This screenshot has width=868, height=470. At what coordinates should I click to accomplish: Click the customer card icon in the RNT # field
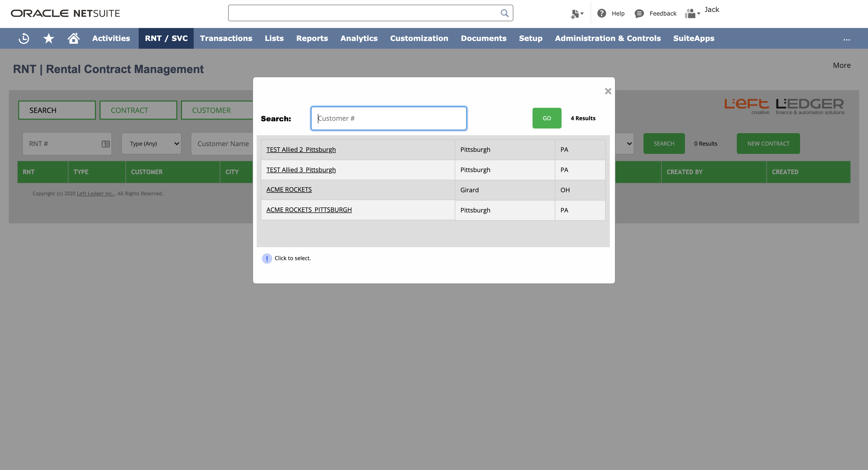(106, 144)
